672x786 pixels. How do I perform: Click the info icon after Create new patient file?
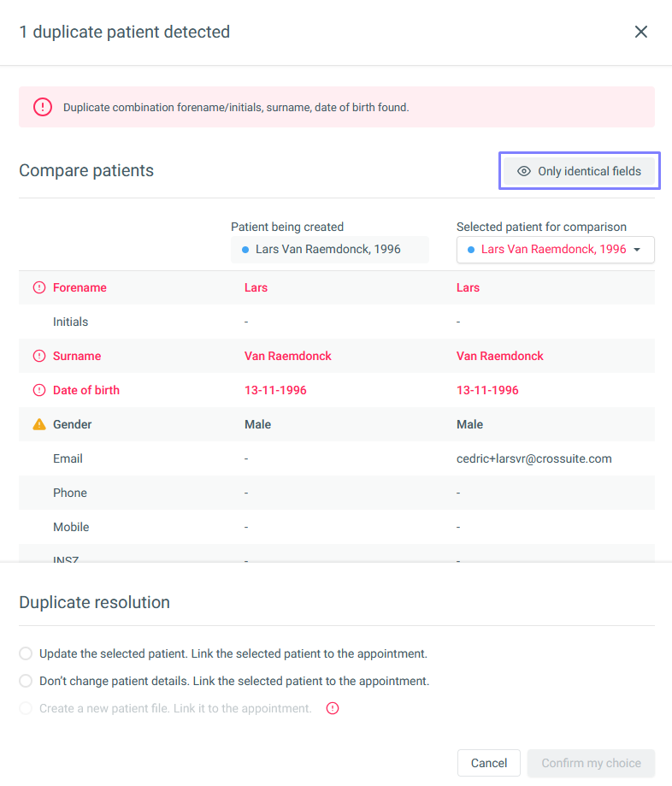point(333,708)
